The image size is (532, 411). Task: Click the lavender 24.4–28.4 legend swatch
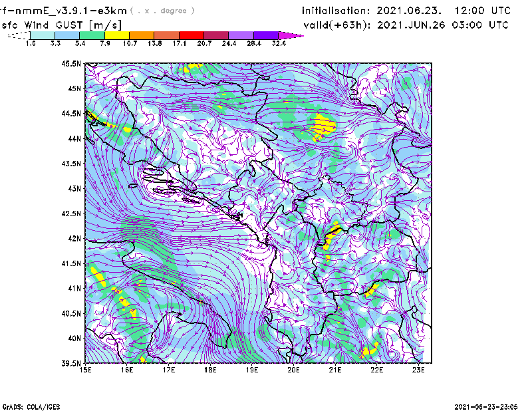click(x=241, y=35)
